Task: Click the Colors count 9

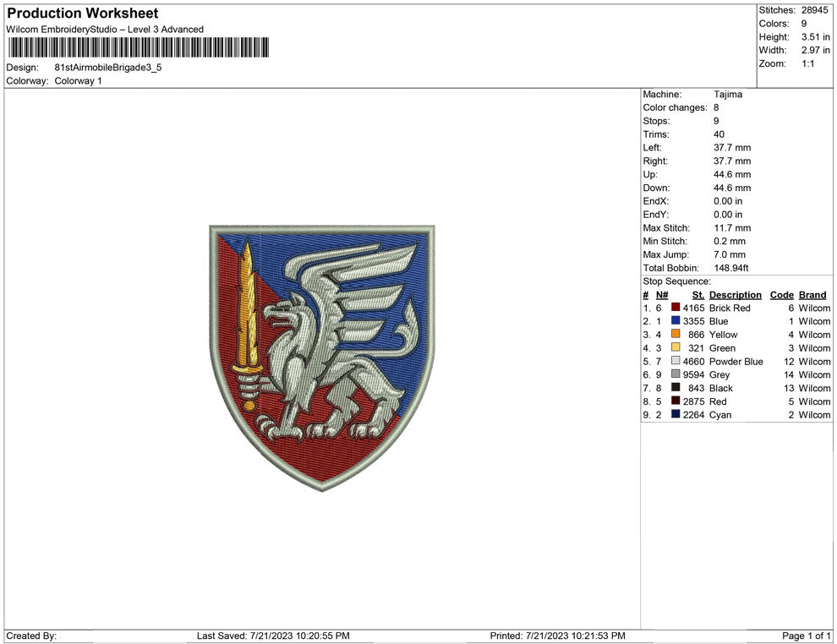Action: click(804, 24)
